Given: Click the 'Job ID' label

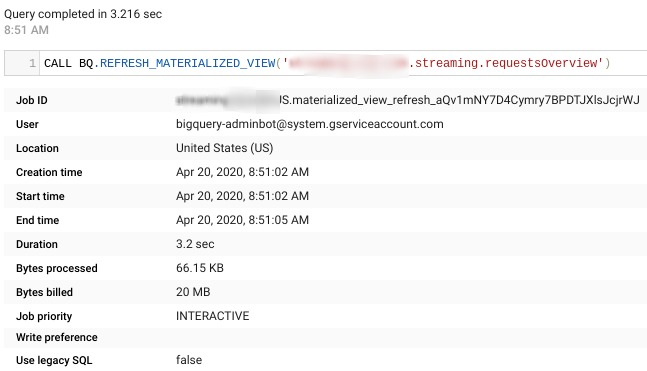Looking at the screenshot, I should (x=32, y=100).
